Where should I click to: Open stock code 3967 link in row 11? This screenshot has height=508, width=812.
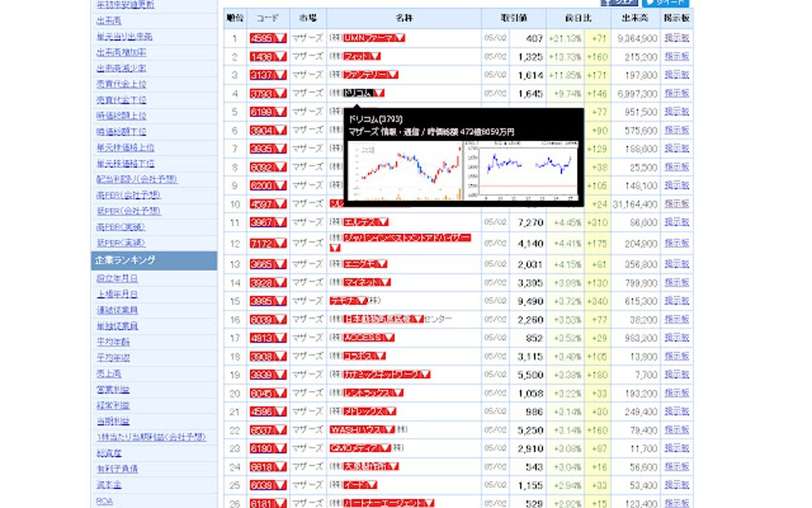pos(262,223)
